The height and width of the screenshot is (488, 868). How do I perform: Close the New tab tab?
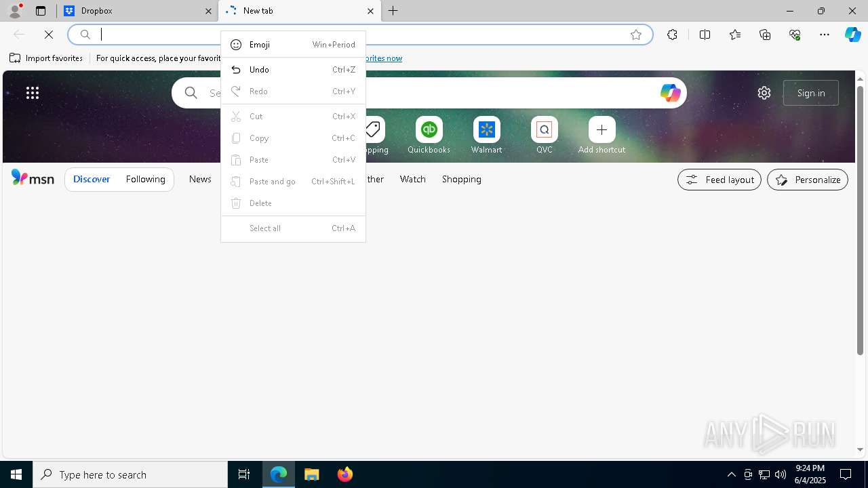click(370, 11)
